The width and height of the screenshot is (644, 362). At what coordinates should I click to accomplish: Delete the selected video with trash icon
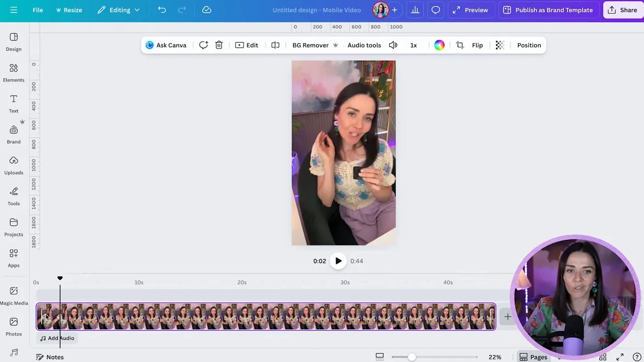pyautogui.click(x=219, y=45)
